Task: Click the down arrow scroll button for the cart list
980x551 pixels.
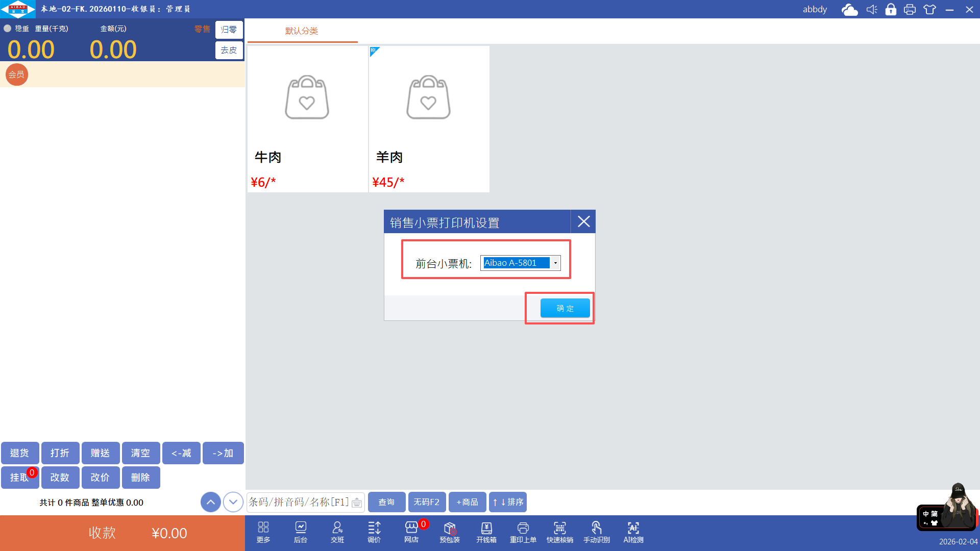Action: pyautogui.click(x=233, y=502)
